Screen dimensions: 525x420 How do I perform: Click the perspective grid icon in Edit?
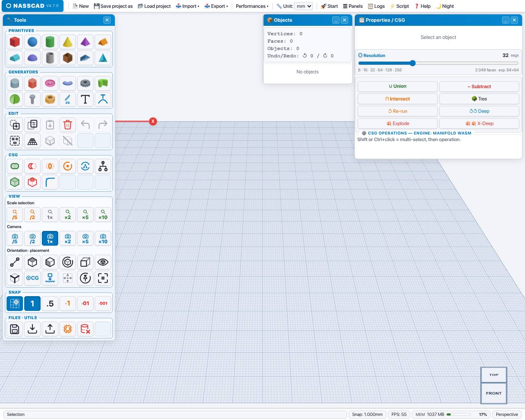click(32, 141)
